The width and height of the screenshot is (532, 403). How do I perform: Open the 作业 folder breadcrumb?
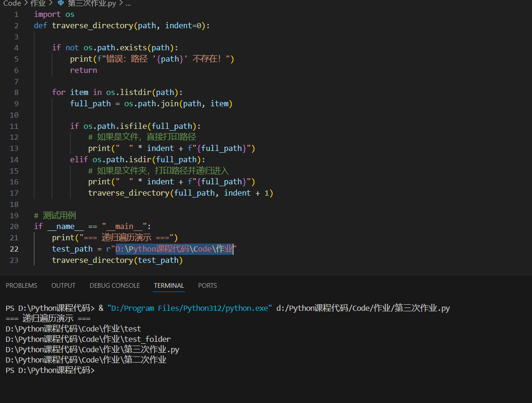[x=38, y=3]
